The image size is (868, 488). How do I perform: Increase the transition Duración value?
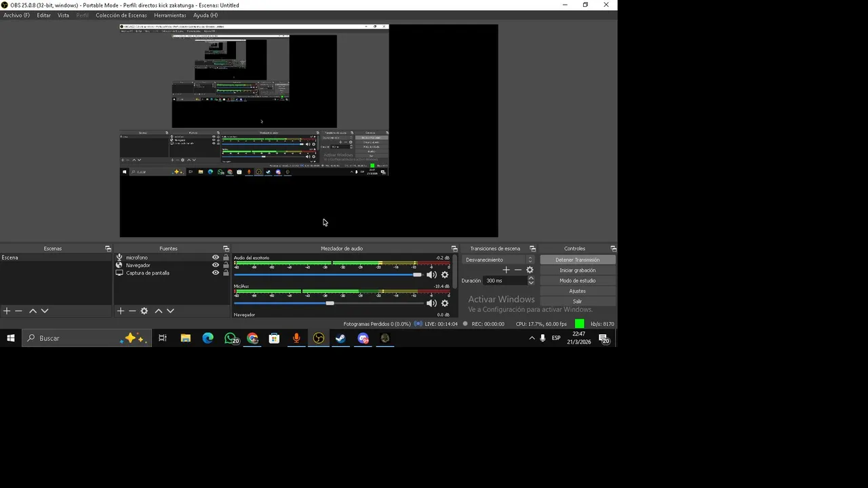pyautogui.click(x=531, y=278)
